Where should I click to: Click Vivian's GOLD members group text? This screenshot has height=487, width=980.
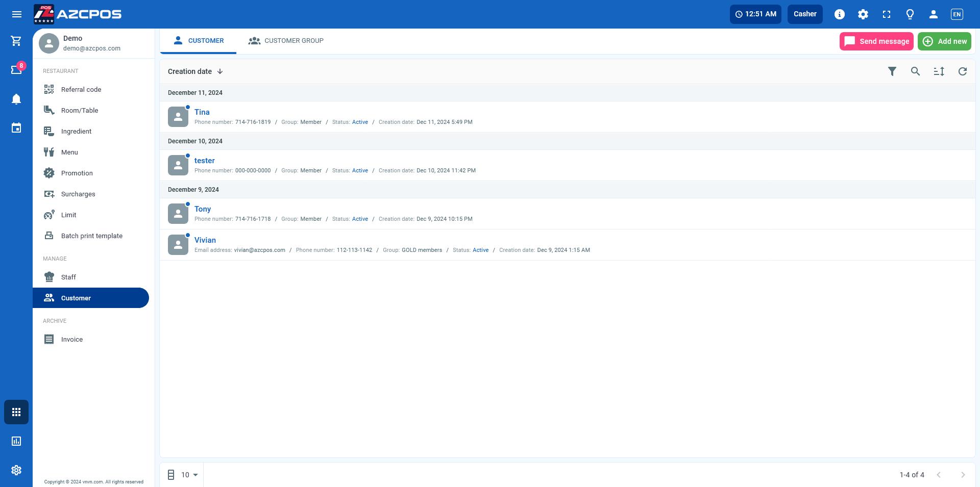(422, 250)
